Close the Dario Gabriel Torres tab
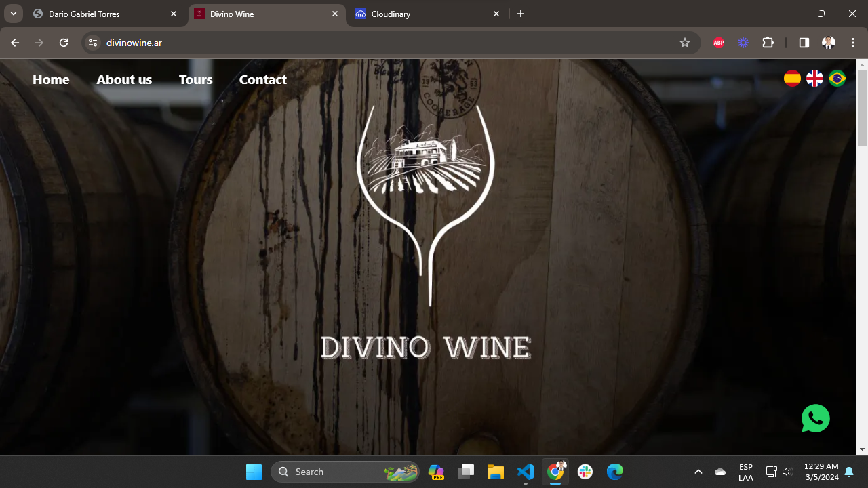The height and width of the screenshot is (488, 868). tap(174, 14)
